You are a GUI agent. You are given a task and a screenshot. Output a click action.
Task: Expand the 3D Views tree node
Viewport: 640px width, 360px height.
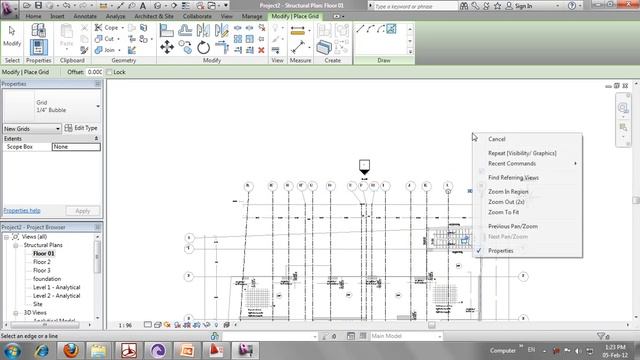16,313
